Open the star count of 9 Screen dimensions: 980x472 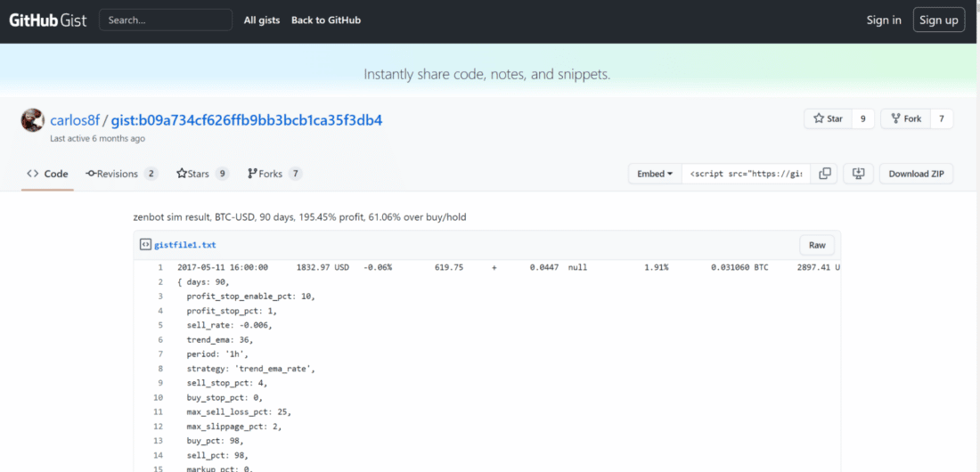click(x=862, y=118)
